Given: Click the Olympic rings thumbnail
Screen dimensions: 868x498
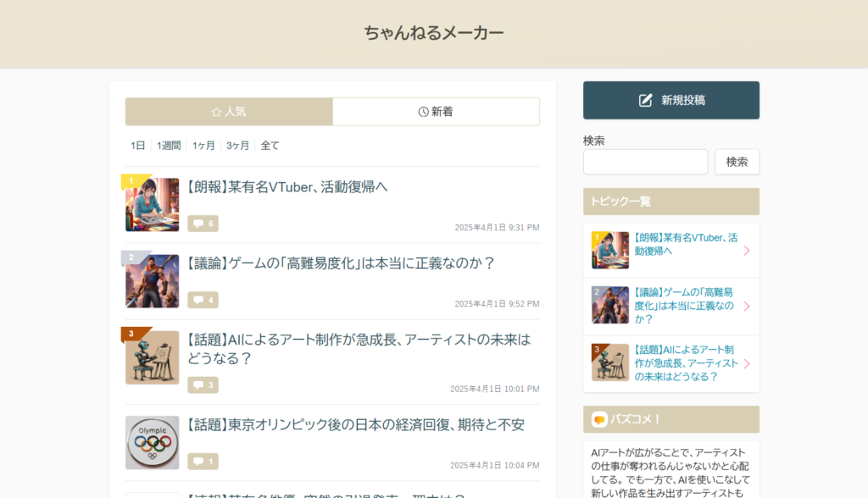Looking at the screenshot, I should [153, 443].
